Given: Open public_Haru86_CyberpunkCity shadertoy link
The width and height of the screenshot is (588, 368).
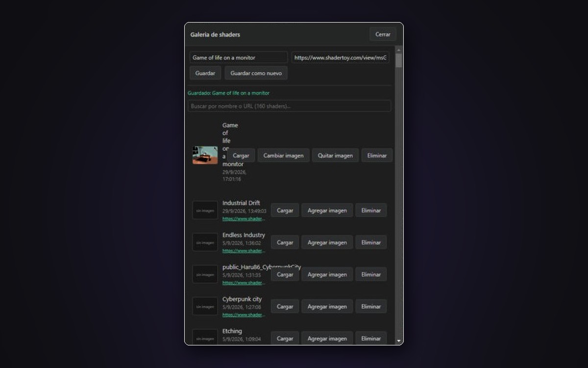Looking at the screenshot, I should click(x=244, y=283).
